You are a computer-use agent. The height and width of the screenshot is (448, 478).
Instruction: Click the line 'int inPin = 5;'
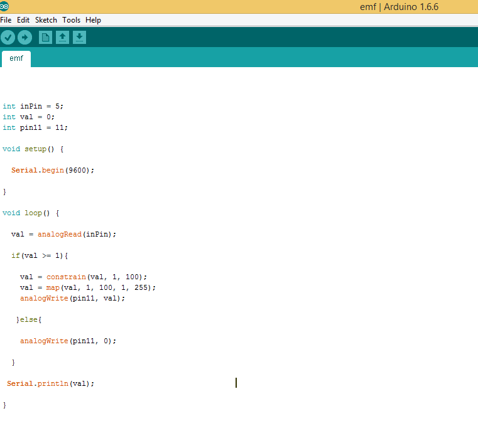click(33, 106)
